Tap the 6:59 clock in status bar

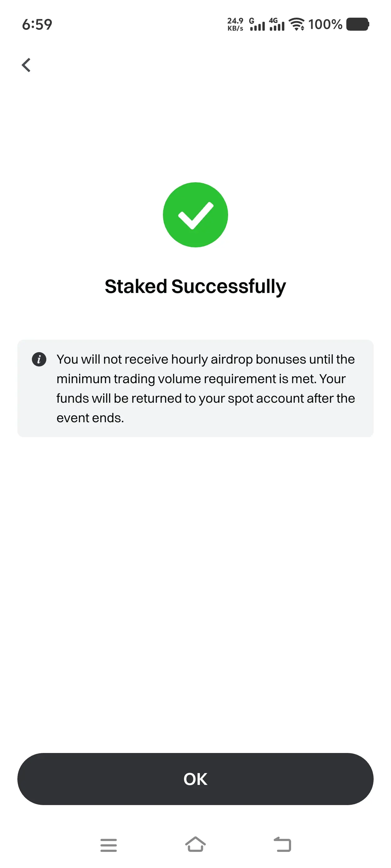tap(37, 24)
